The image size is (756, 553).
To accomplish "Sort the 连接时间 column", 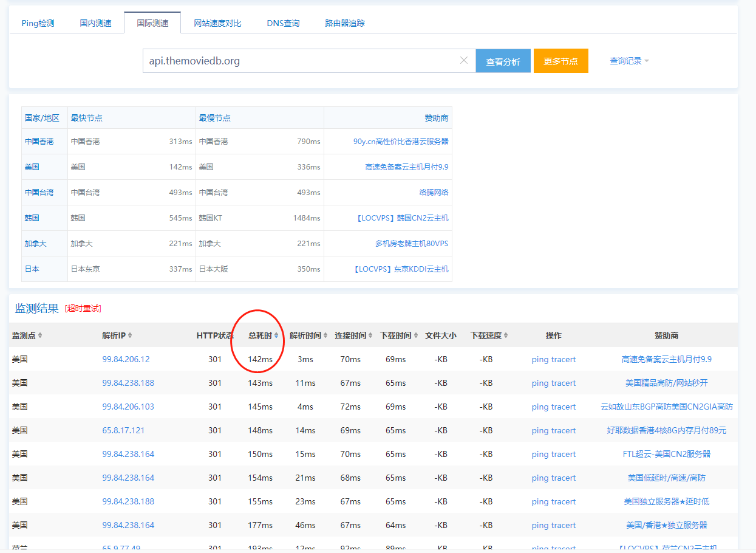I will [352, 335].
